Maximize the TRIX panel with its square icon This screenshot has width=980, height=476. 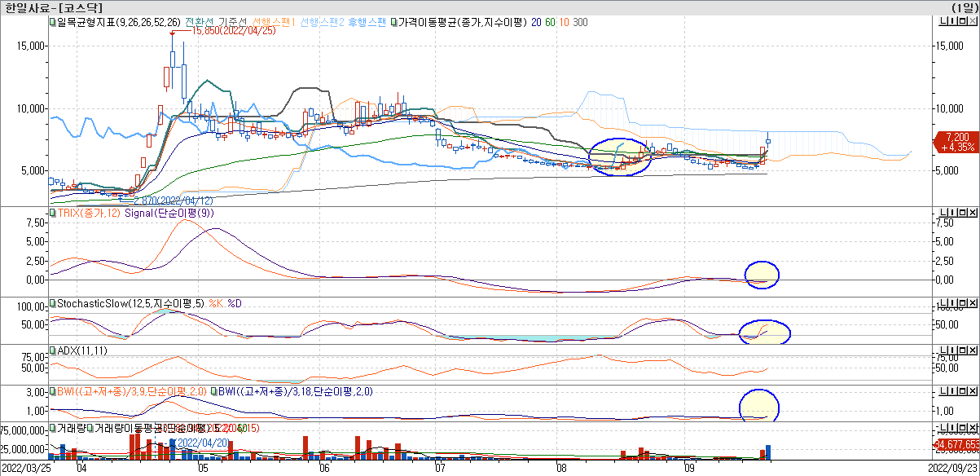coord(962,214)
